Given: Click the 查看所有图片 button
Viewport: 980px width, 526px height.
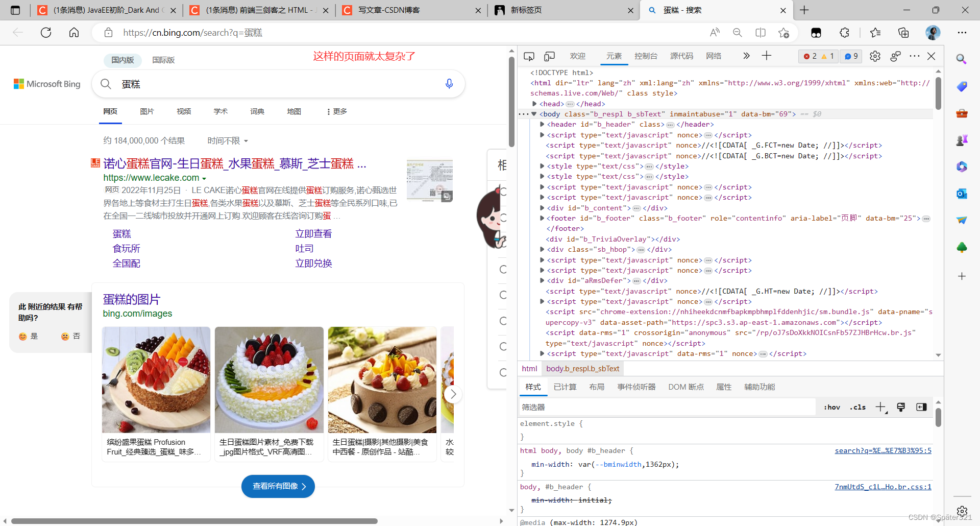Looking at the screenshot, I should click(278, 486).
